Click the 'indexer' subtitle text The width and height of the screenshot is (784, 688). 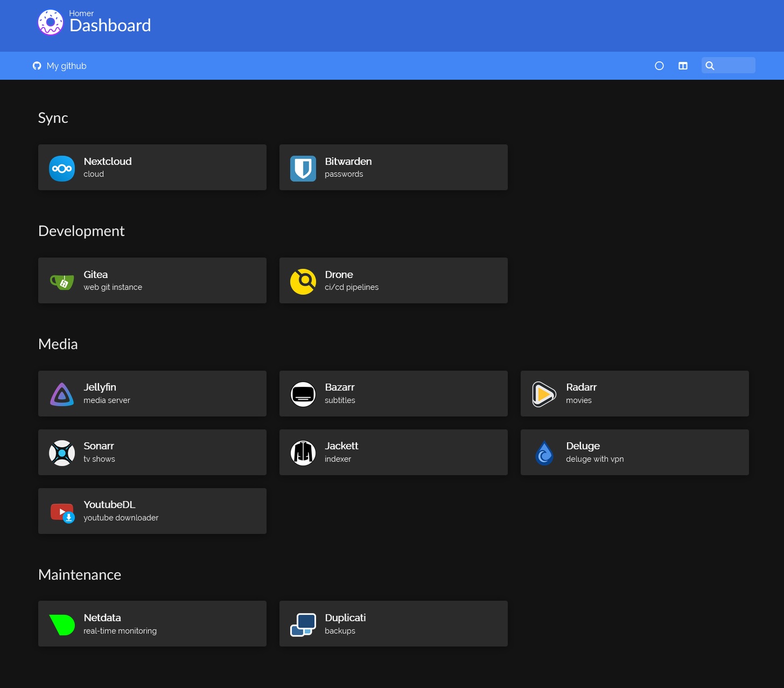tap(338, 459)
